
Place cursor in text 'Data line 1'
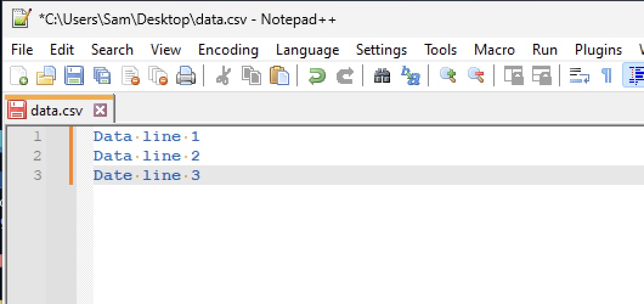tap(146, 136)
